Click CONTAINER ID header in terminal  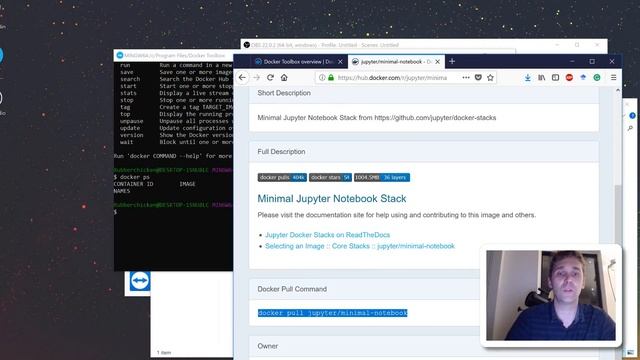[x=133, y=184]
